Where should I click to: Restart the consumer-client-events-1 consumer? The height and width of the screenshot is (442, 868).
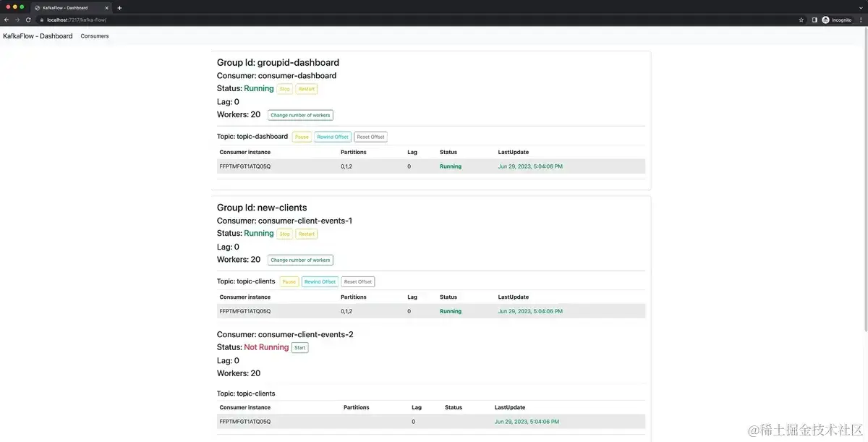click(307, 234)
